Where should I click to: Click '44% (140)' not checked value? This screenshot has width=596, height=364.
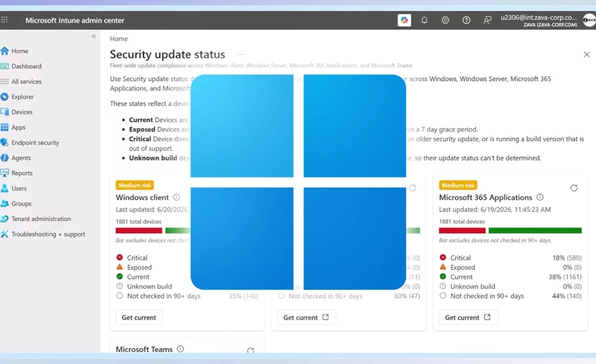point(567,296)
